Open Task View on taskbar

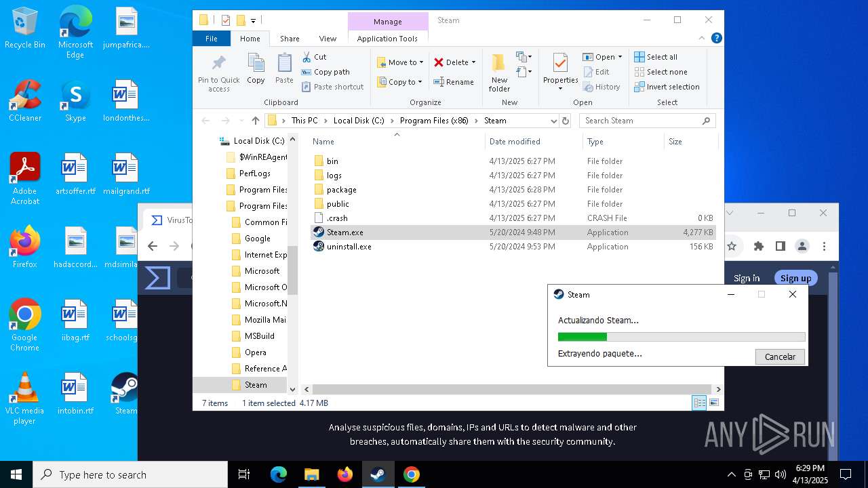point(244,474)
